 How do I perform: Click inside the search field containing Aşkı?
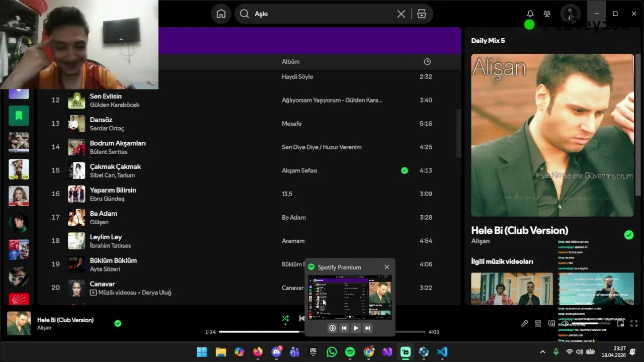pyautogui.click(x=322, y=14)
